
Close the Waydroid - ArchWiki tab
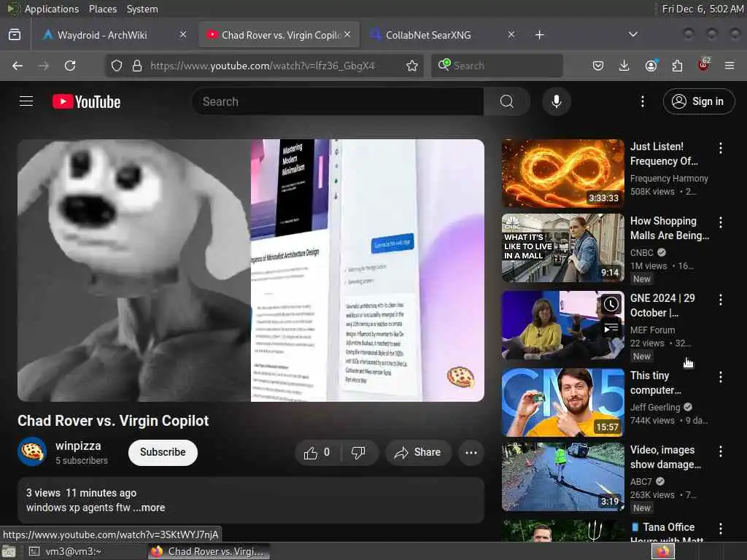click(183, 34)
